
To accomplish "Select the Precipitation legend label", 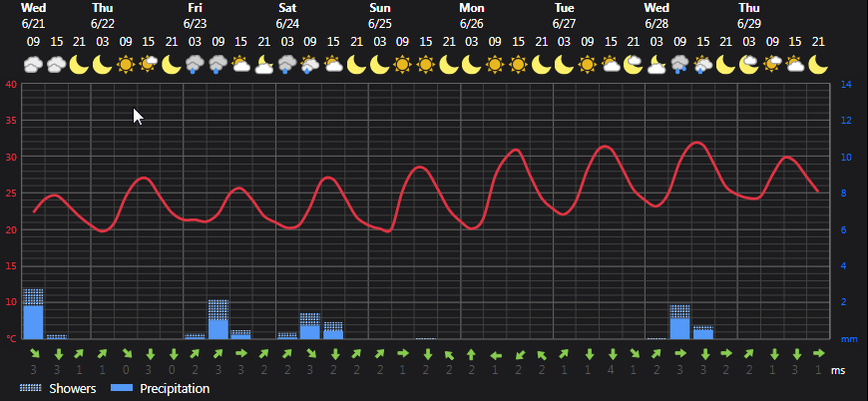I will pos(175,389).
